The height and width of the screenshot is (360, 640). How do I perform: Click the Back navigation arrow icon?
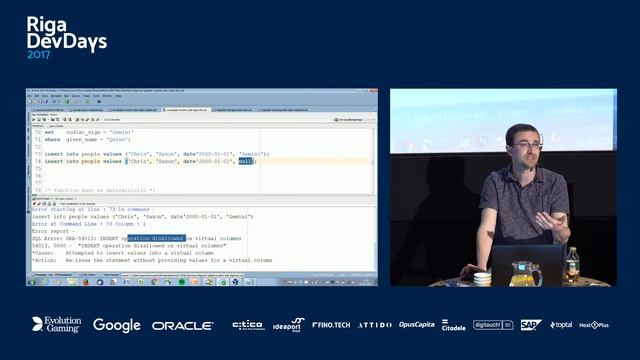tap(54, 102)
